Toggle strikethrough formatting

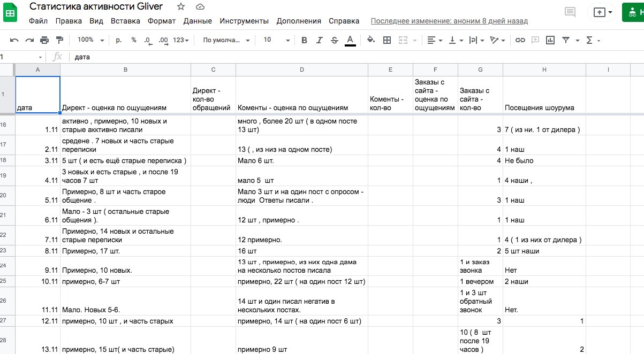click(x=335, y=40)
